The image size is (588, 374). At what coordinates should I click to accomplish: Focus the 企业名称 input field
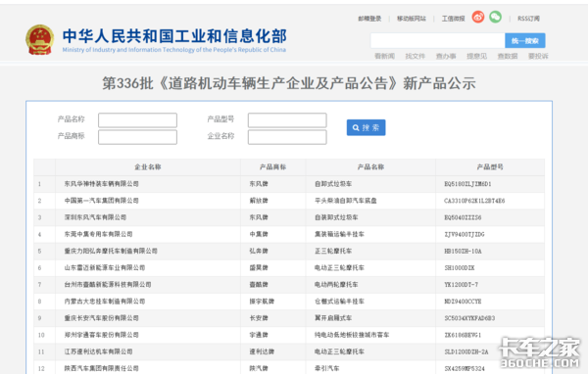point(287,137)
